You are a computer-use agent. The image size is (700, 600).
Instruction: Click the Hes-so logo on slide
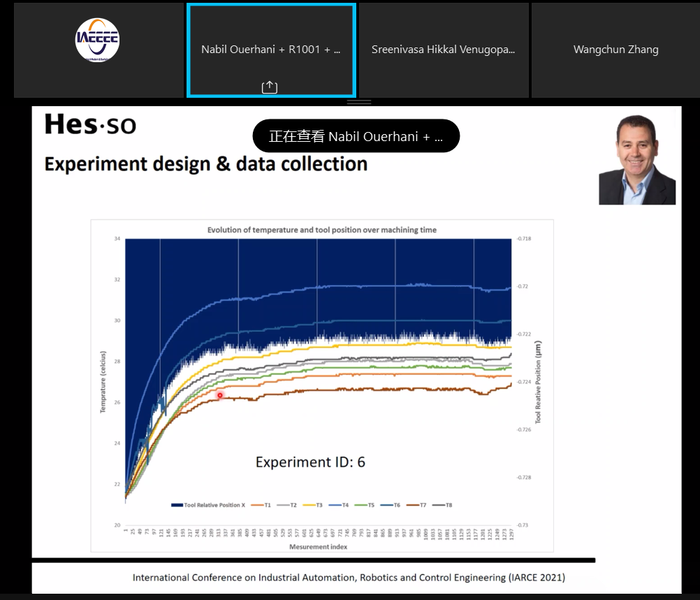(x=90, y=125)
